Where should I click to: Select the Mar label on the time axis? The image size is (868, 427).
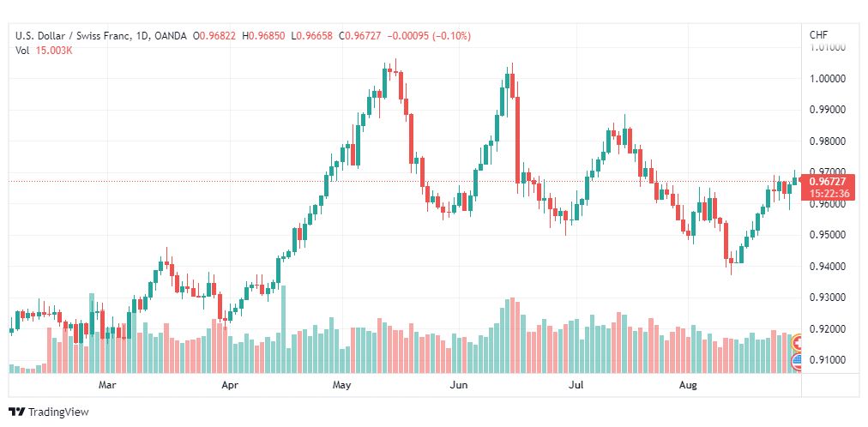pyautogui.click(x=107, y=384)
